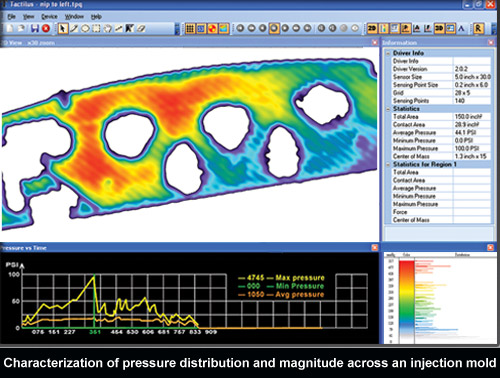The width and height of the screenshot is (500, 378).
Task: Select the dashed rectangle selection tool
Action: 96,29
